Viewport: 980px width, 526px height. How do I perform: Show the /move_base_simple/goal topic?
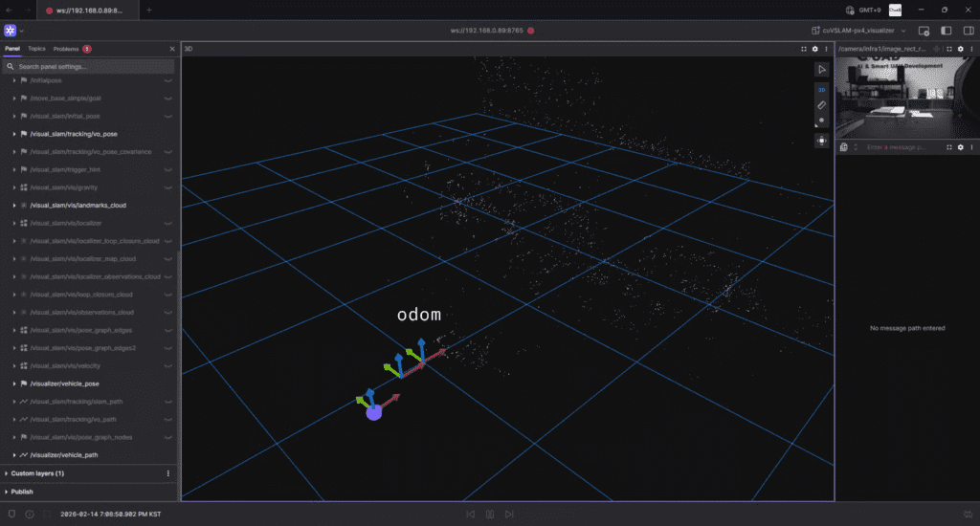tap(167, 99)
